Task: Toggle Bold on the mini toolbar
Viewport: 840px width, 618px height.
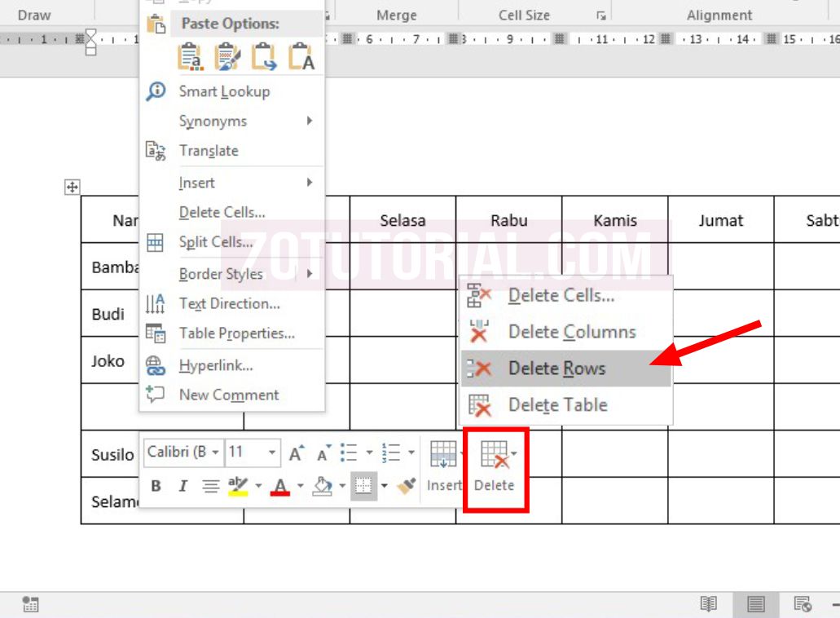Action: coord(156,486)
